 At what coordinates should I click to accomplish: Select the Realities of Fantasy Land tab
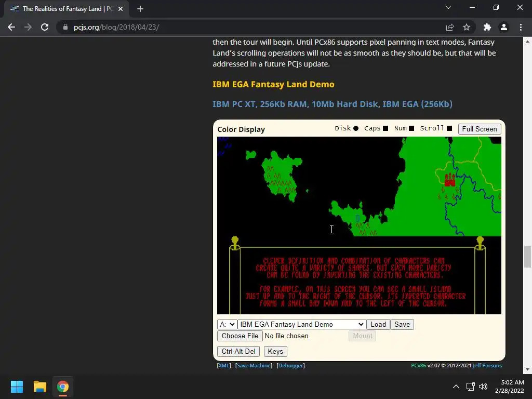(x=66, y=9)
